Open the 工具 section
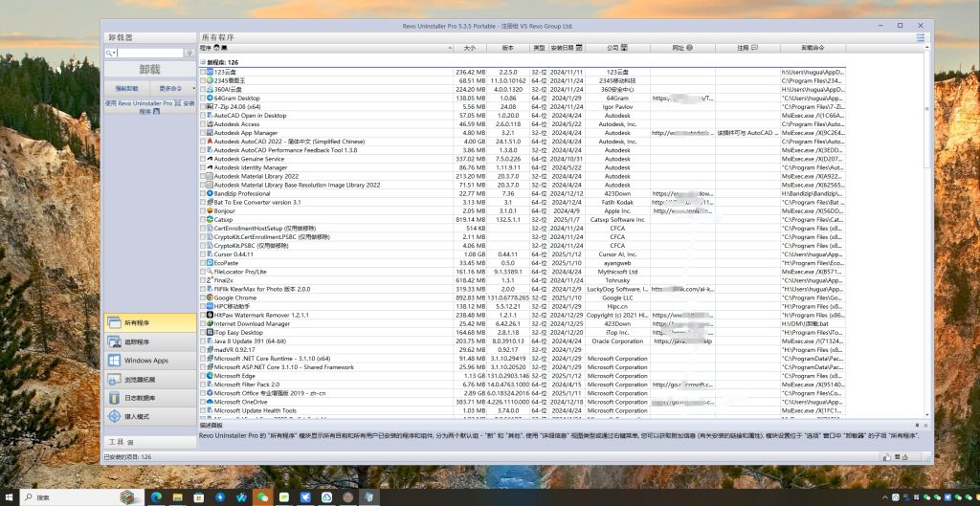980x506 pixels. tap(149, 442)
